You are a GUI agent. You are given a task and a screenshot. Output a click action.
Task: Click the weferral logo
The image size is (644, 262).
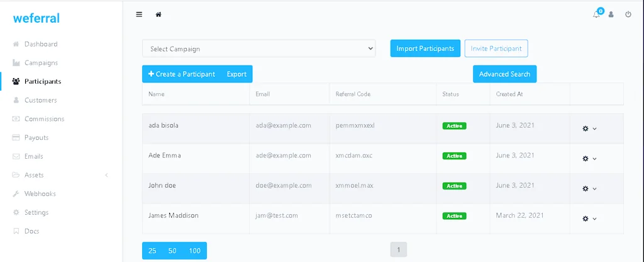[x=36, y=18]
